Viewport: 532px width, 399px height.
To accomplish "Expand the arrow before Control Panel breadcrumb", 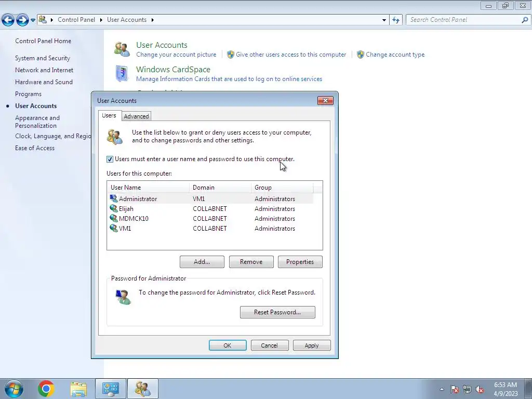I will click(x=51, y=20).
